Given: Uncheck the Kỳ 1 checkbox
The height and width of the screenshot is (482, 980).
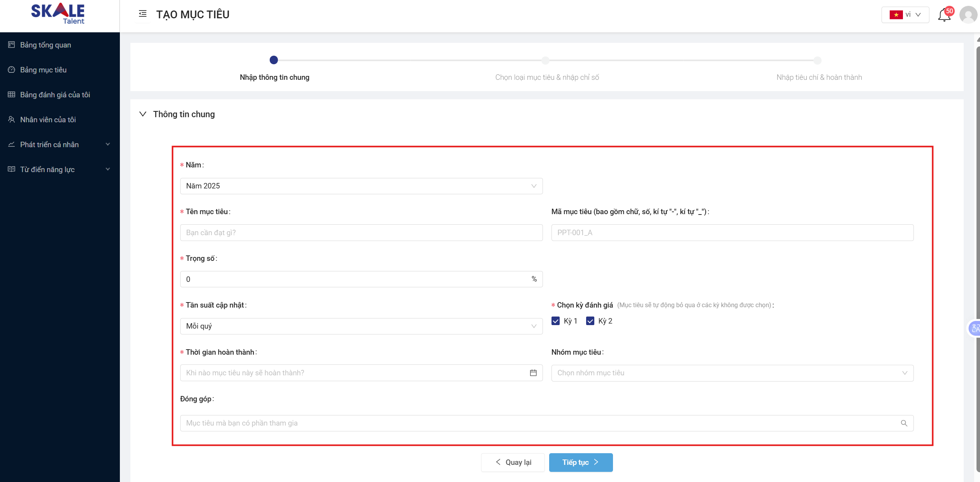Looking at the screenshot, I should [555, 321].
